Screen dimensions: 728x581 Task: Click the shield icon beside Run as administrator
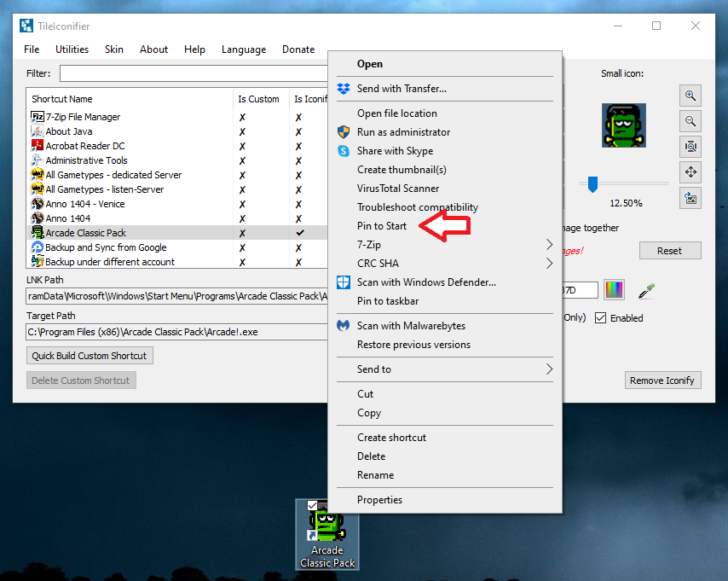(x=344, y=132)
